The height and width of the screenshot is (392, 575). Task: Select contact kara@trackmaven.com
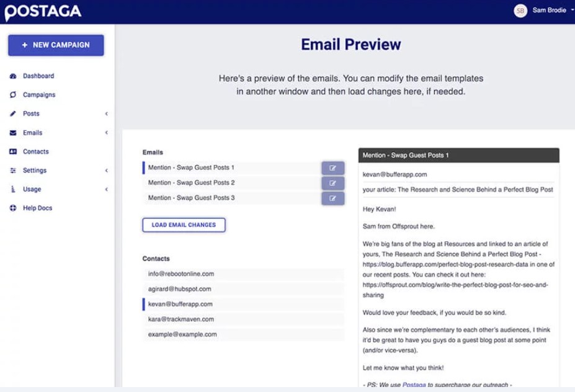click(243, 319)
